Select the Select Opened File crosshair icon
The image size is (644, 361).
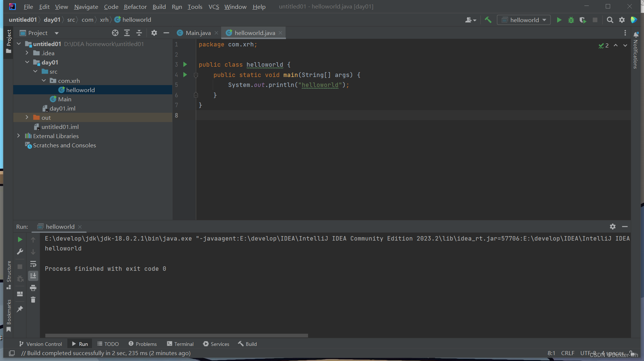[x=115, y=33]
